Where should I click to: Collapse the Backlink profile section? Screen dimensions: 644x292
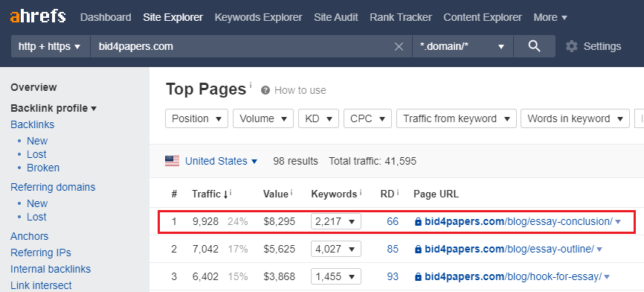point(54,108)
